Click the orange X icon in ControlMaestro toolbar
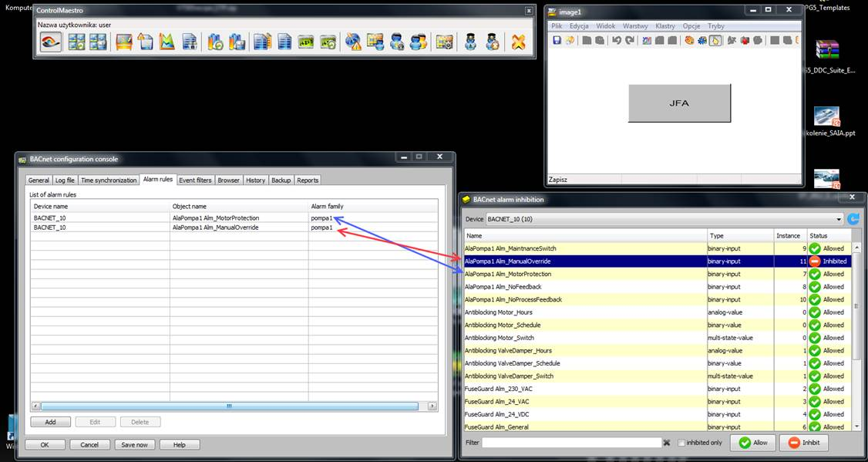The image size is (868, 462). [x=517, y=42]
